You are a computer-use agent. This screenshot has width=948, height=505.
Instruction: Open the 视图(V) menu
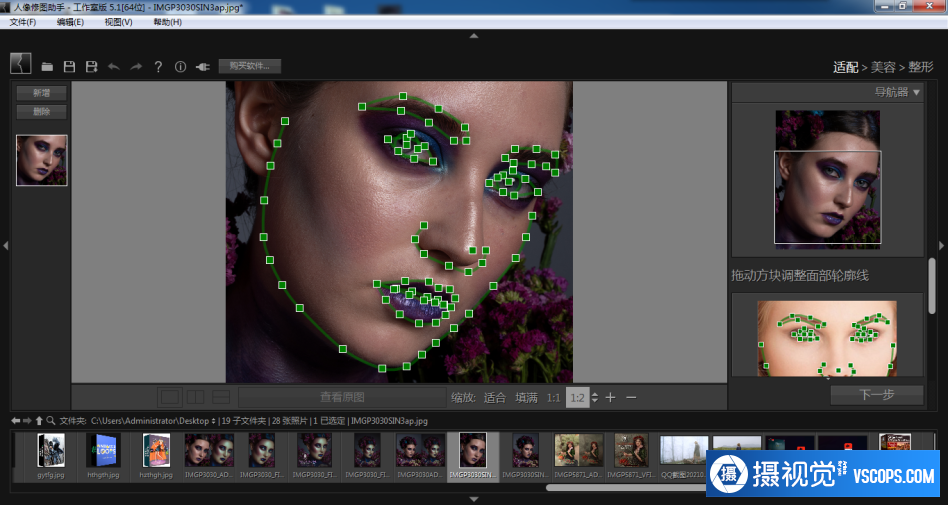[118, 22]
